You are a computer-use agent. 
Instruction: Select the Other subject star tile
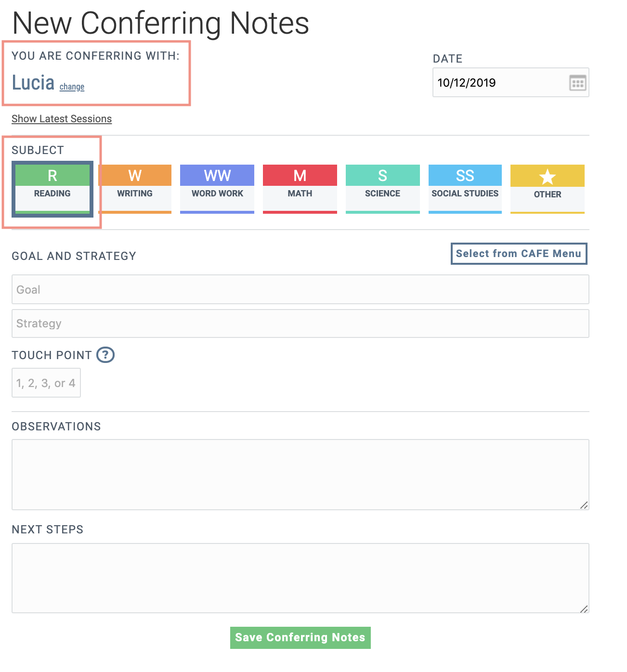coord(547,188)
